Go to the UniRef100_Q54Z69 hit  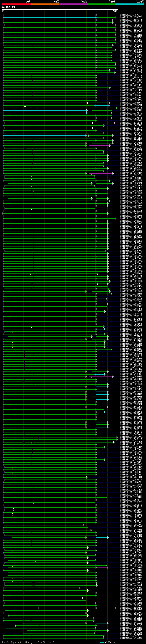pos(131,103)
